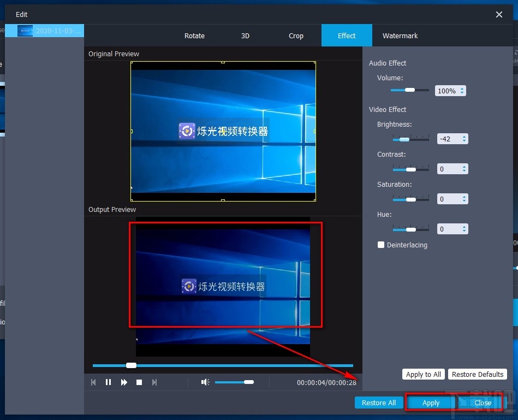The height and width of the screenshot is (420, 518).
Task: Stop the video preview
Action: (139, 382)
